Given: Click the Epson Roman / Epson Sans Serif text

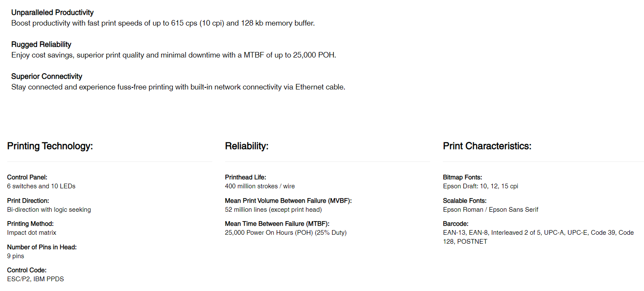Looking at the screenshot, I should [x=491, y=210].
